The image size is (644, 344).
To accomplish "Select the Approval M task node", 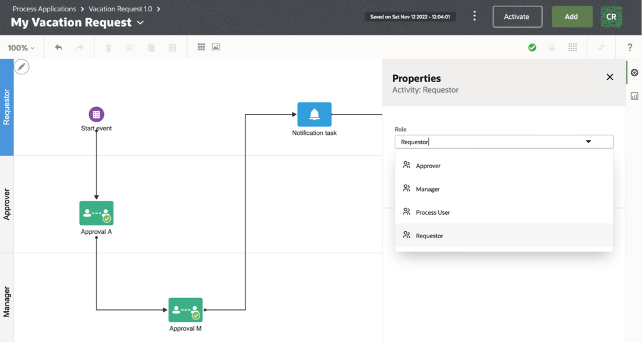I will pos(185,310).
